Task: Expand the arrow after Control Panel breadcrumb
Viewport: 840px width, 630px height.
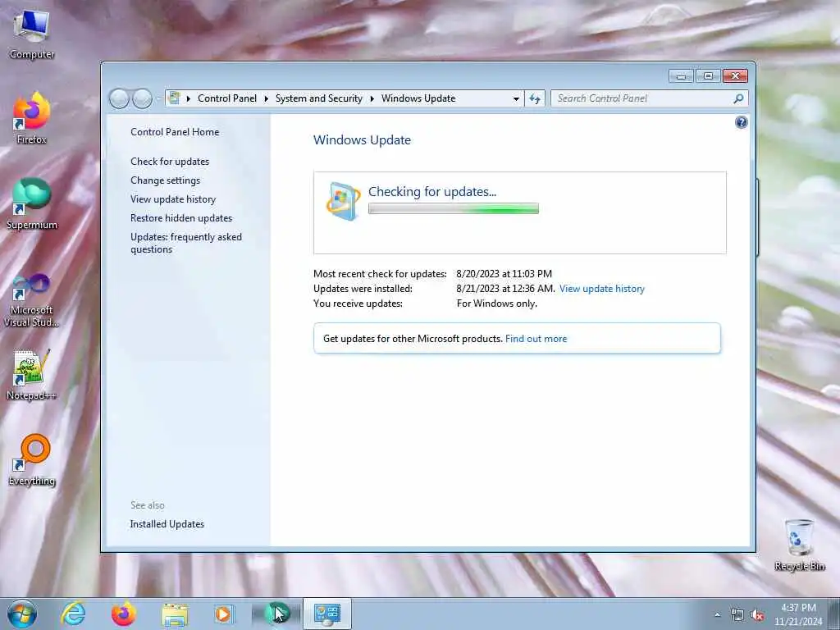Action: coord(267,98)
